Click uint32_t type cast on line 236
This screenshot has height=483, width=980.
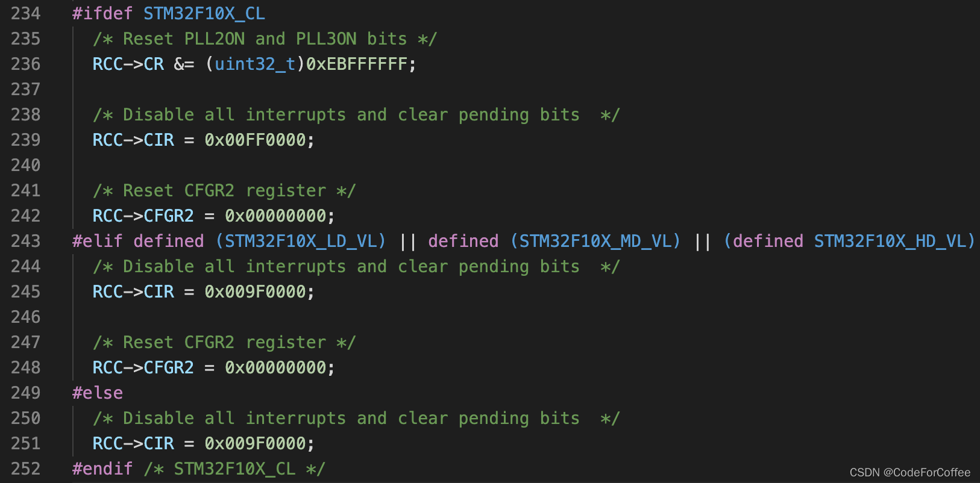click(x=255, y=64)
